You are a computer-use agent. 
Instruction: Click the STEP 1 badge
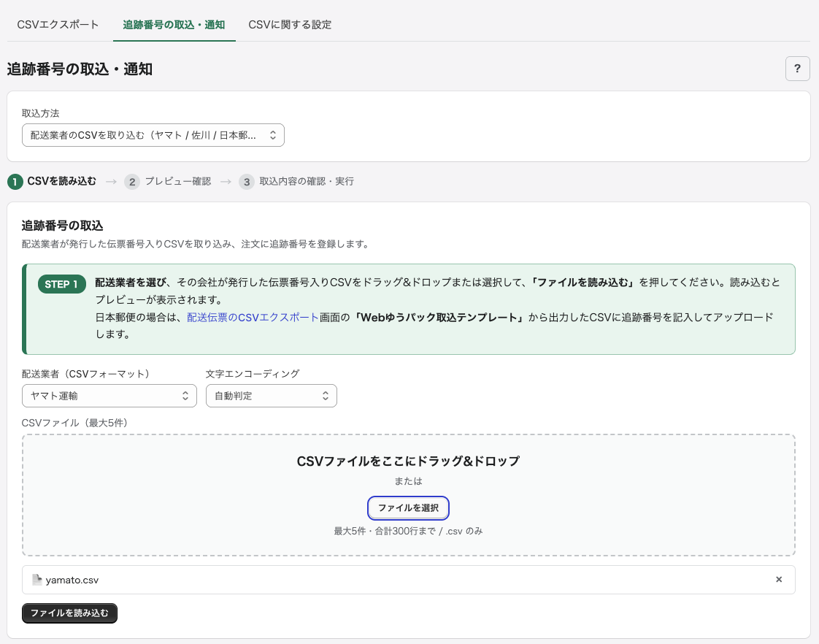tap(61, 283)
